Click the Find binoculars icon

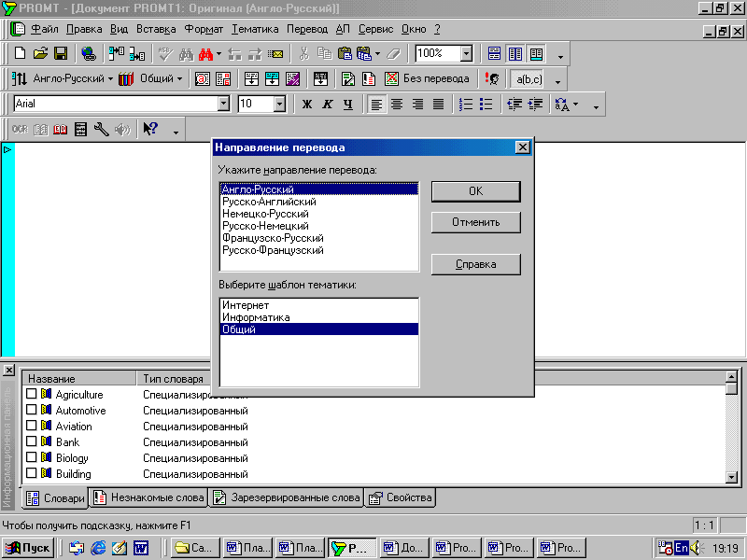pos(186,54)
